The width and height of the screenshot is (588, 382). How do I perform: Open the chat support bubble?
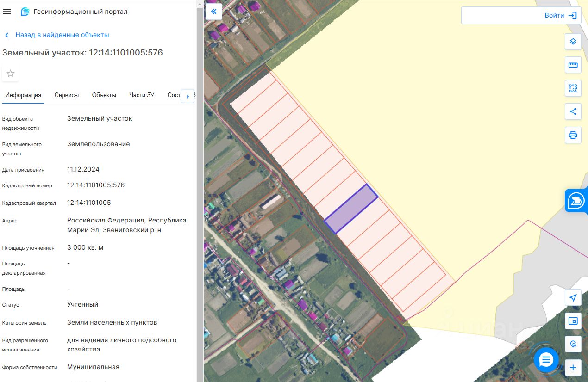point(546,360)
